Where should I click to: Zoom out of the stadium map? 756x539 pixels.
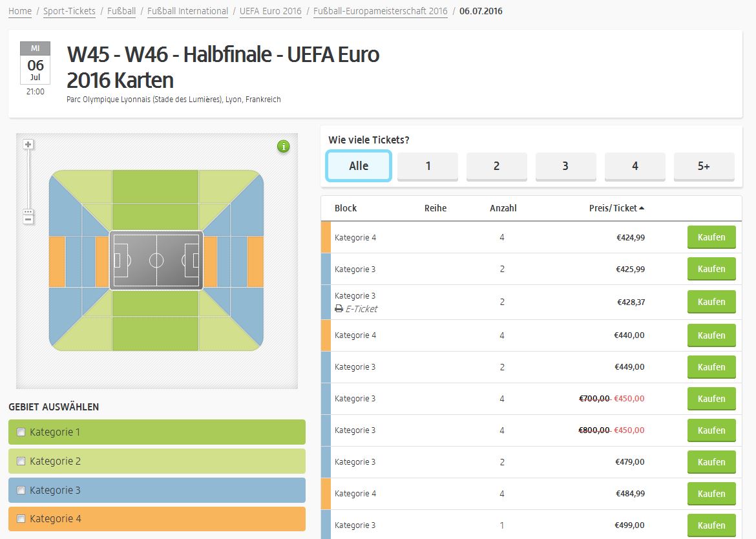click(x=28, y=220)
